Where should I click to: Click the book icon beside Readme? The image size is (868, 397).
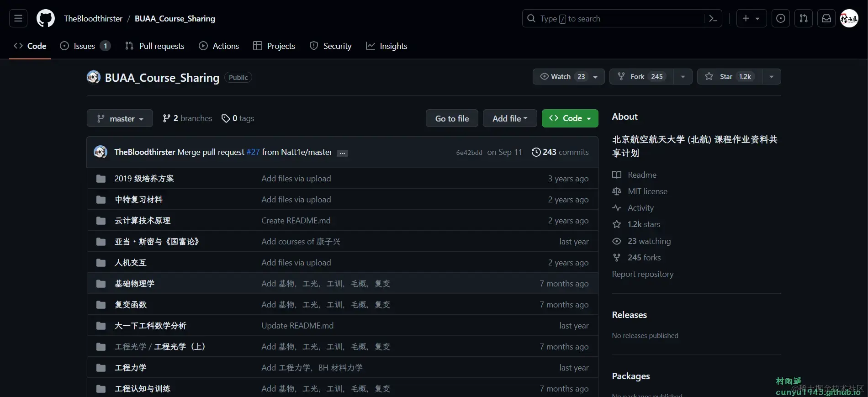[x=617, y=175]
